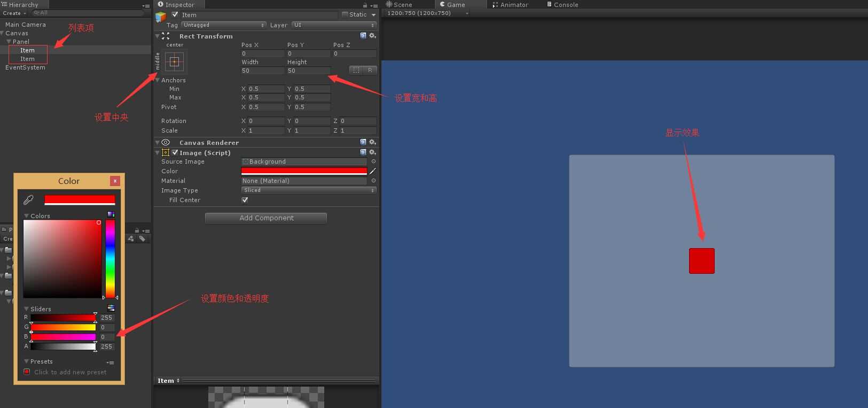Screen dimensions: 868x408
Task: Toggle the Static checkbox
Action: coord(345,14)
